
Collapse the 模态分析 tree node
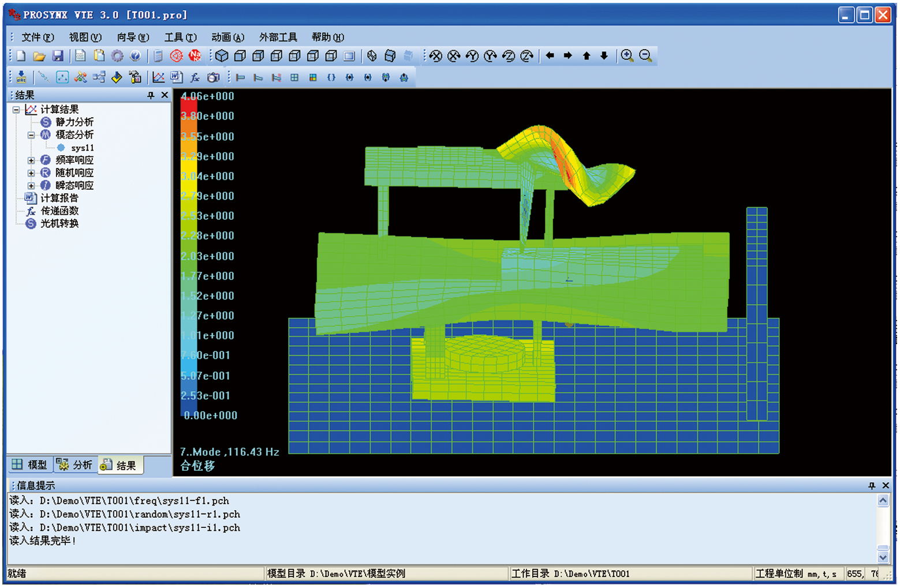click(31, 135)
